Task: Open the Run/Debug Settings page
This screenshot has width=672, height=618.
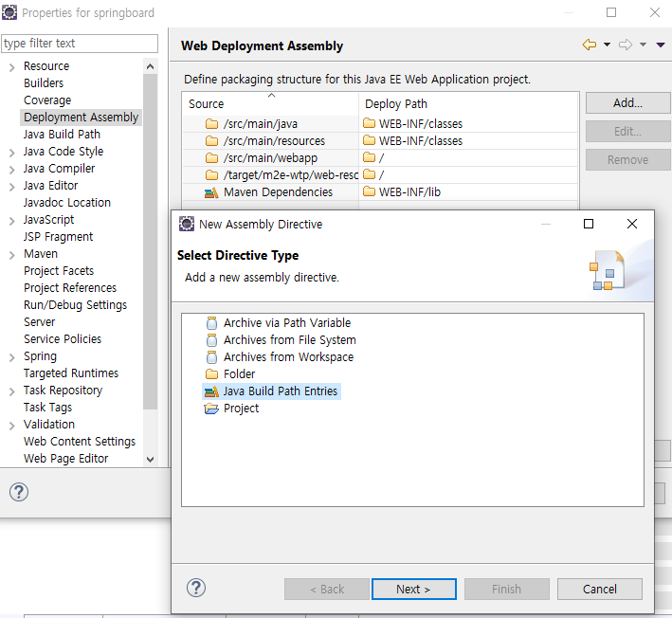Action: [x=76, y=305]
